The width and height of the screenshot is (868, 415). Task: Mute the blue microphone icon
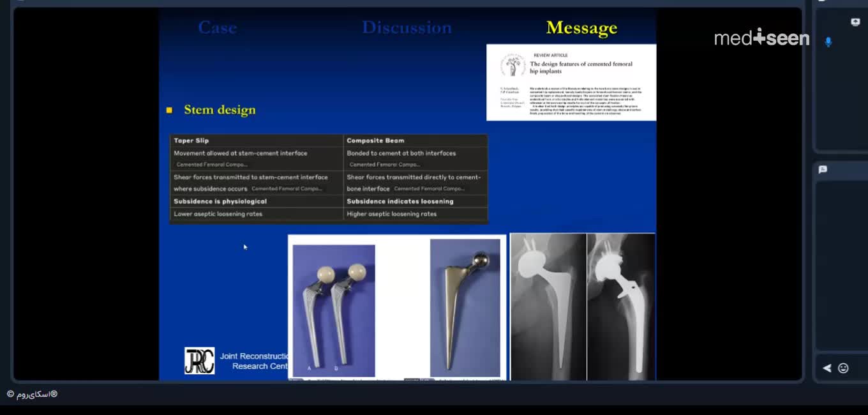coord(828,42)
